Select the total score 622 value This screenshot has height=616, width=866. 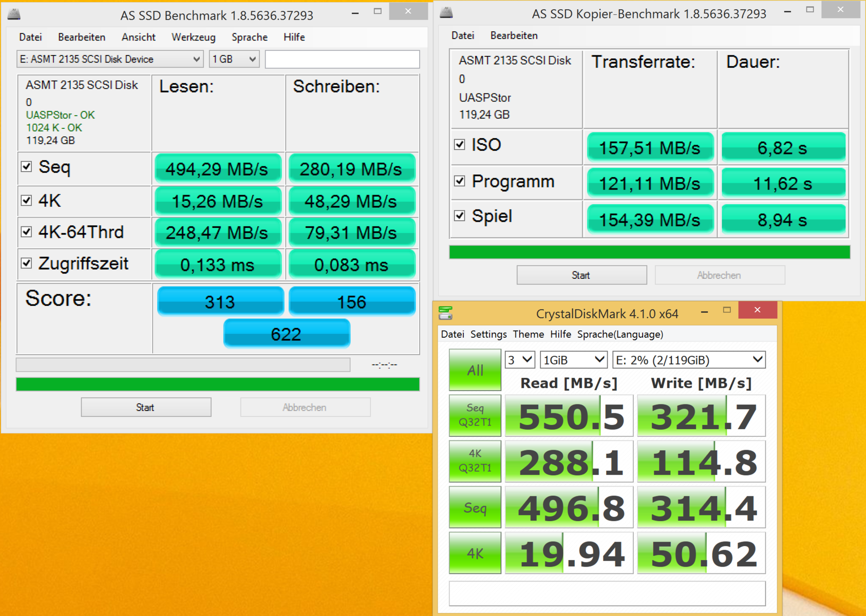click(287, 334)
